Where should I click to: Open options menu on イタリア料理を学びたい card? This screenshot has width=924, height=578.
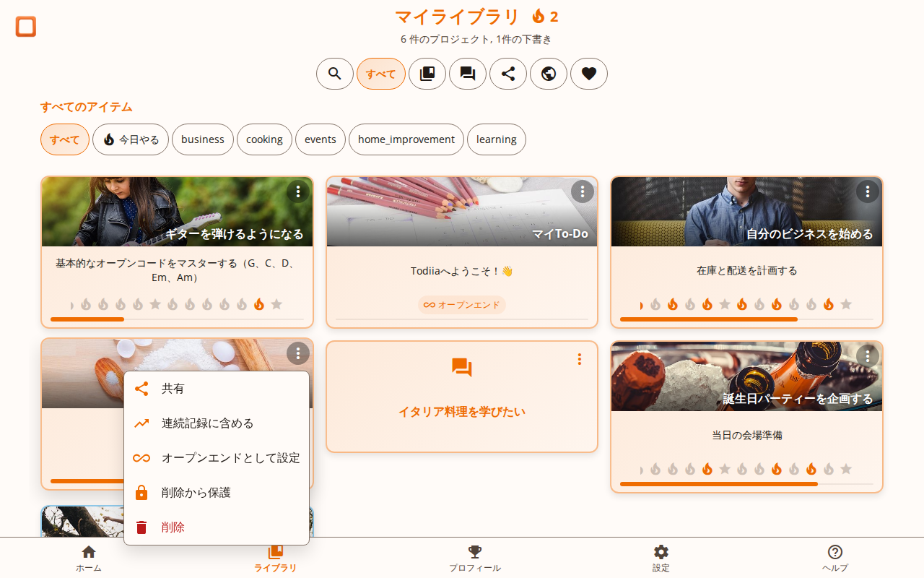[579, 359]
